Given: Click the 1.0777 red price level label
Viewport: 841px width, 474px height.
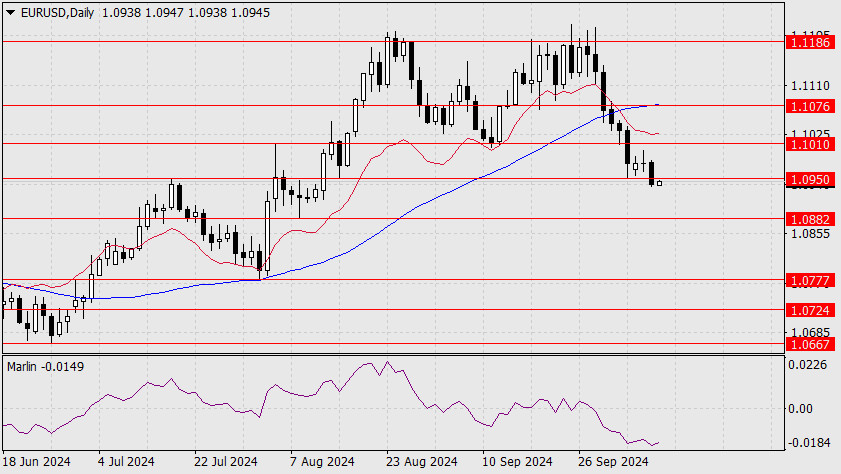Looking at the screenshot, I should point(810,280).
